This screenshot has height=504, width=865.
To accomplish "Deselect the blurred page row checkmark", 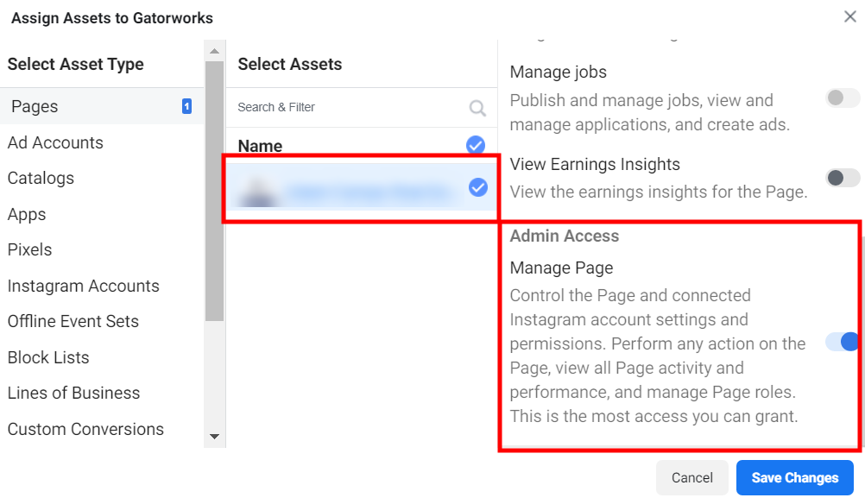I will tap(477, 187).
